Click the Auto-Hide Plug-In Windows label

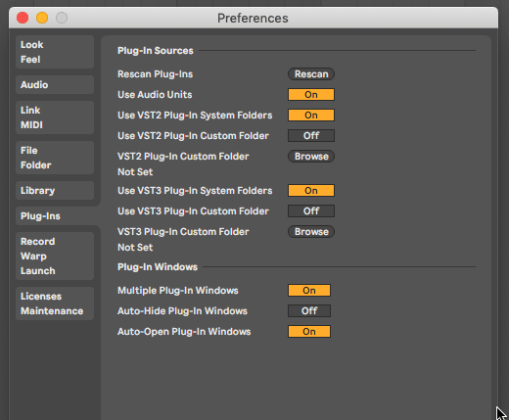[x=182, y=311]
